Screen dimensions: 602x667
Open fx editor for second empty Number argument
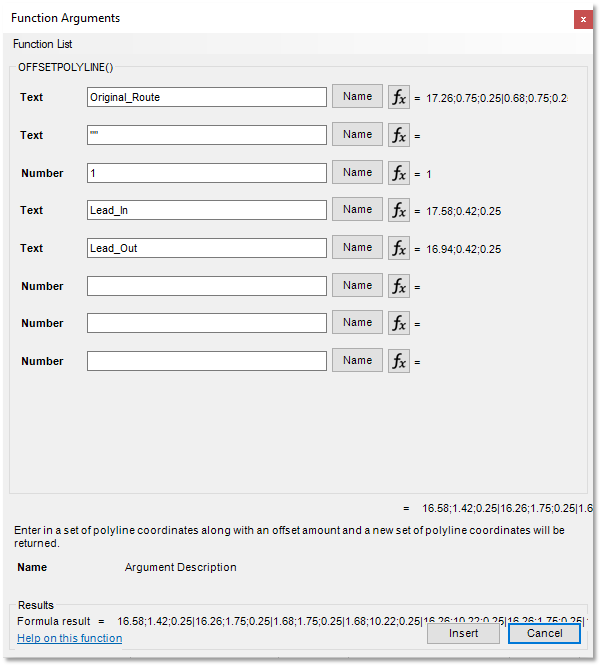tap(399, 323)
